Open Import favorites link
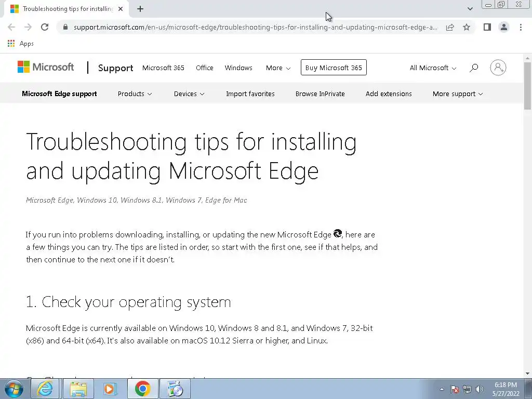Viewport: 532px width, 399px height. tap(250, 94)
